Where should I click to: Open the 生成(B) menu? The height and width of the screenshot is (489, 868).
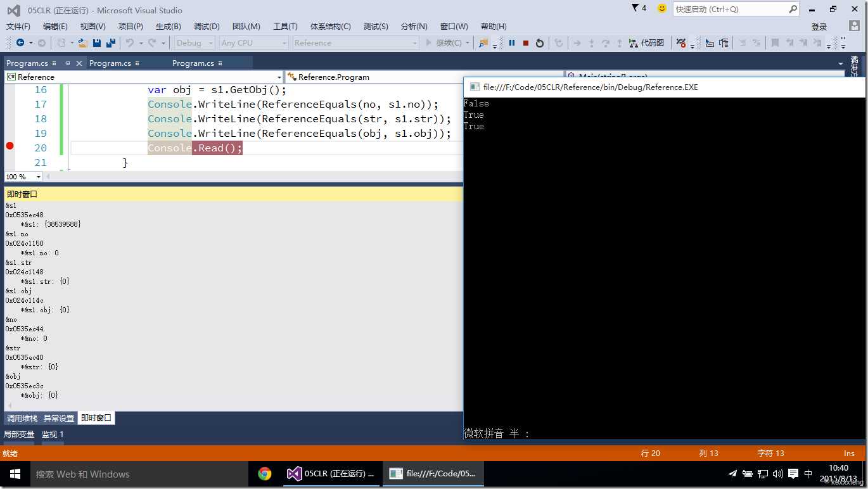pos(168,26)
